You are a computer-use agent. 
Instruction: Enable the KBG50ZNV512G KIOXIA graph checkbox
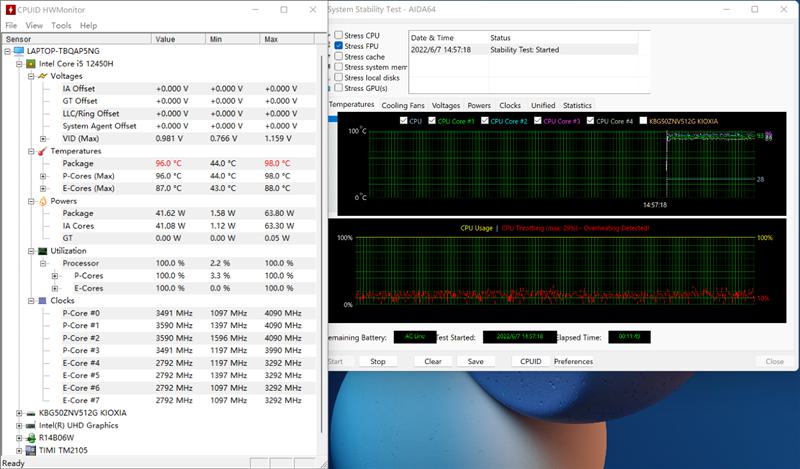(643, 120)
